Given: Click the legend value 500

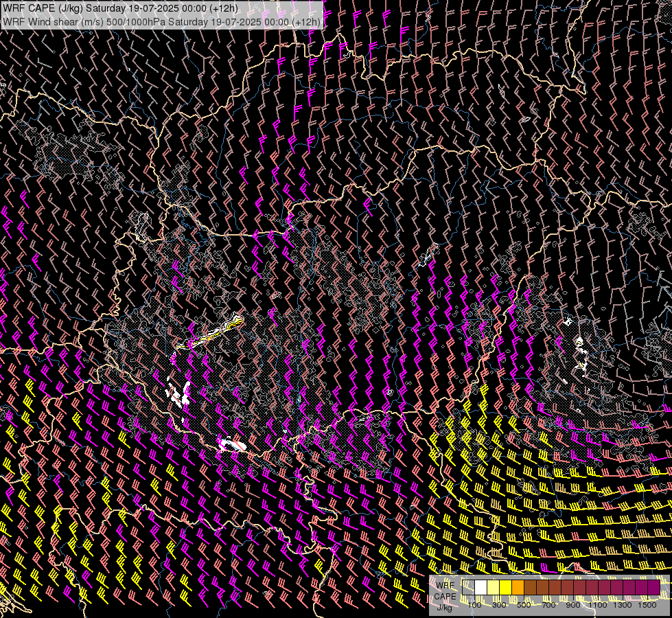Looking at the screenshot, I should click(524, 605).
